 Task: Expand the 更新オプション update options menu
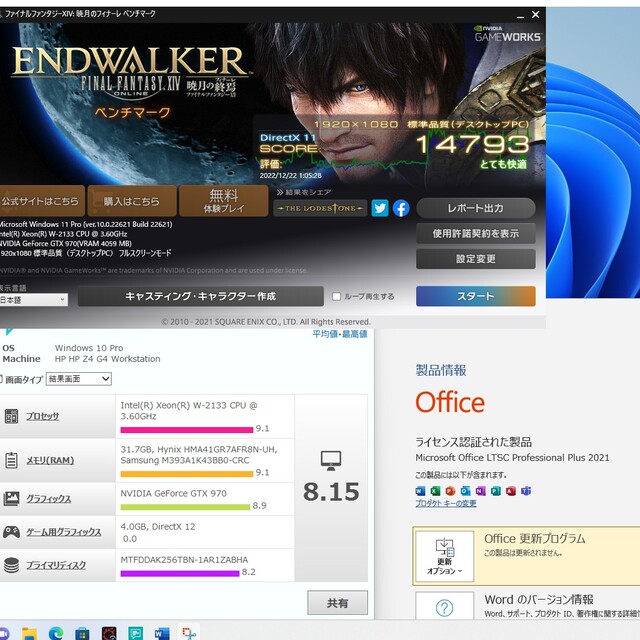coord(444,556)
